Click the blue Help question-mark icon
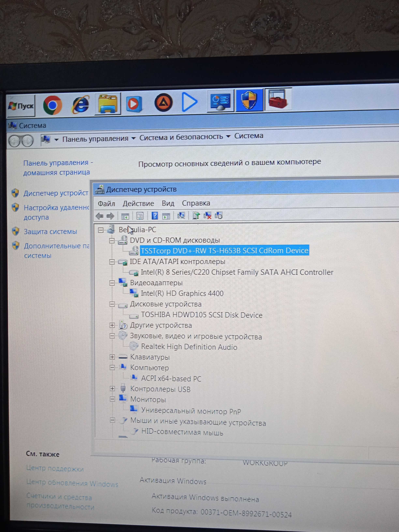 (155, 215)
